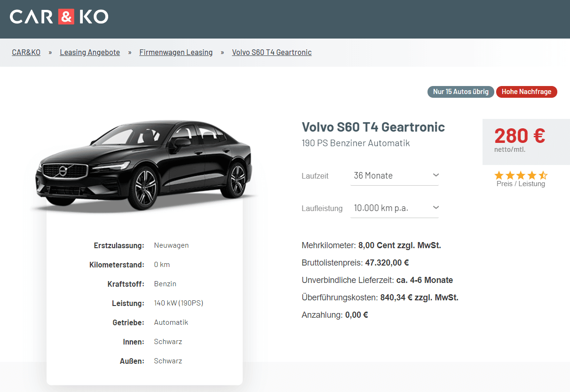This screenshot has height=392, width=570.
Task: Open the Laufleistung 10.000 km p.a. dropdown
Action: tap(395, 208)
